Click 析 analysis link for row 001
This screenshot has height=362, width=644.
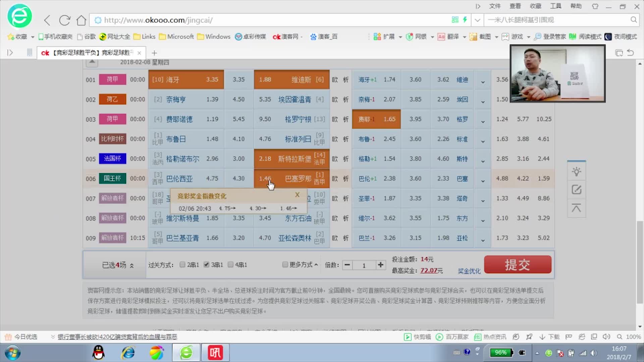(346, 80)
